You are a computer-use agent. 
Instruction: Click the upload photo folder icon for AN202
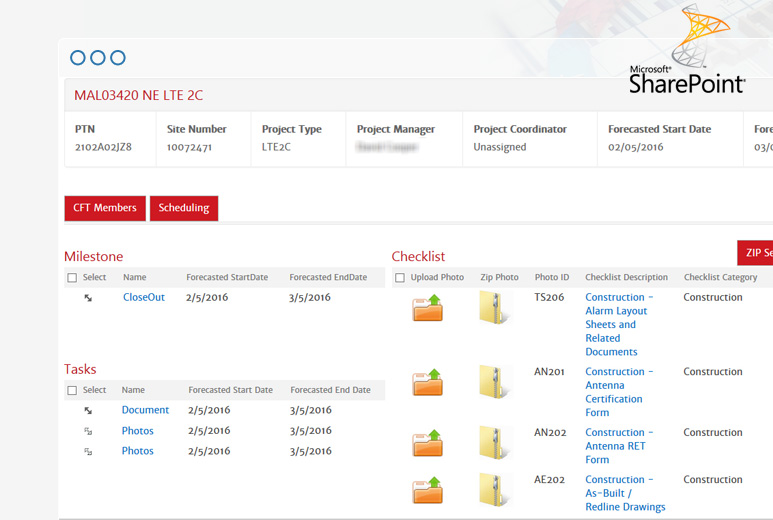(427, 443)
